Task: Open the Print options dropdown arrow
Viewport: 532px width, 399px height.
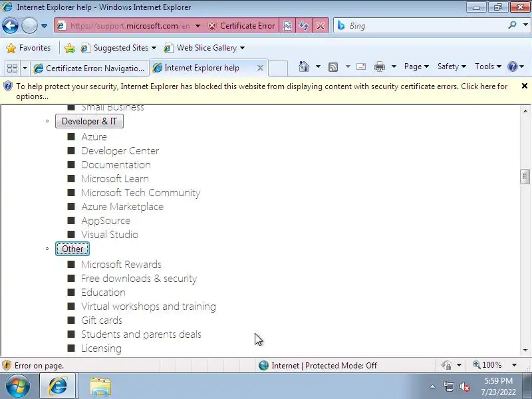Action: tap(394, 66)
